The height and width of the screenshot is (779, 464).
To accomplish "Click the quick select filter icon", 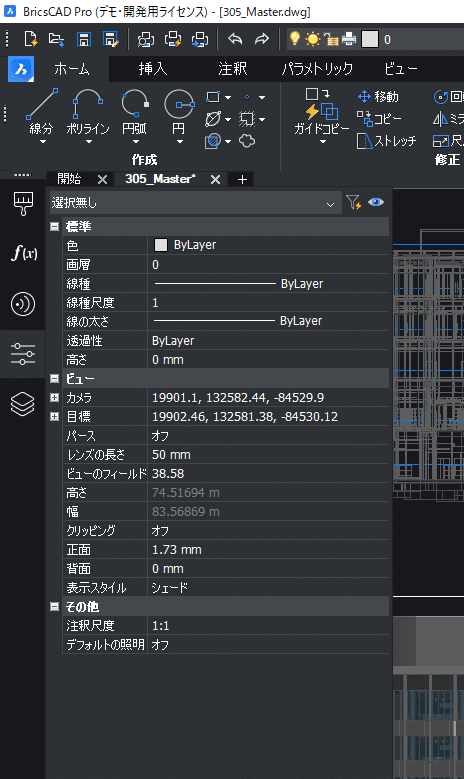I will 354,202.
